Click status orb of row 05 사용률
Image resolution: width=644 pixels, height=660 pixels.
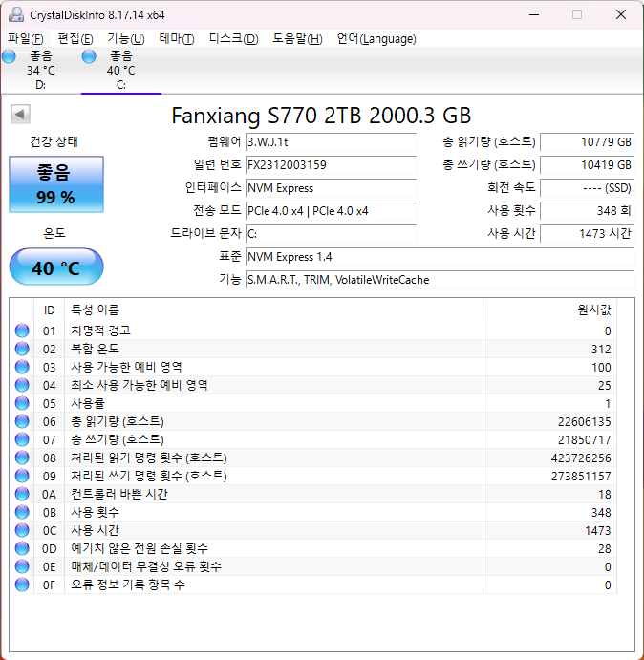pos(22,403)
